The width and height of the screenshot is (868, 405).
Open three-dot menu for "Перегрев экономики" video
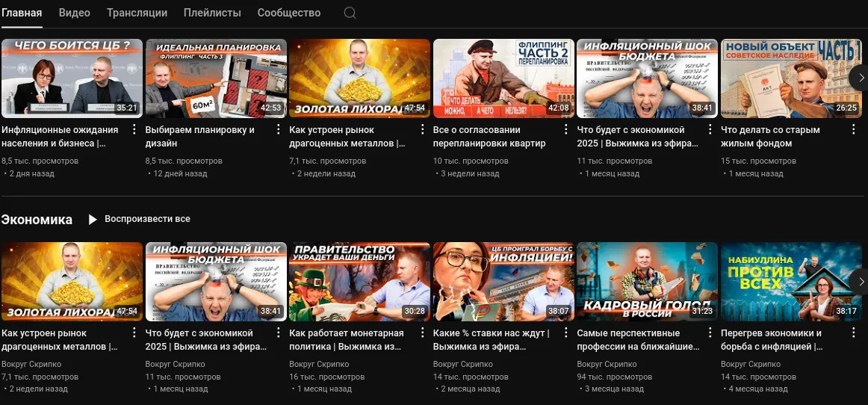click(853, 333)
